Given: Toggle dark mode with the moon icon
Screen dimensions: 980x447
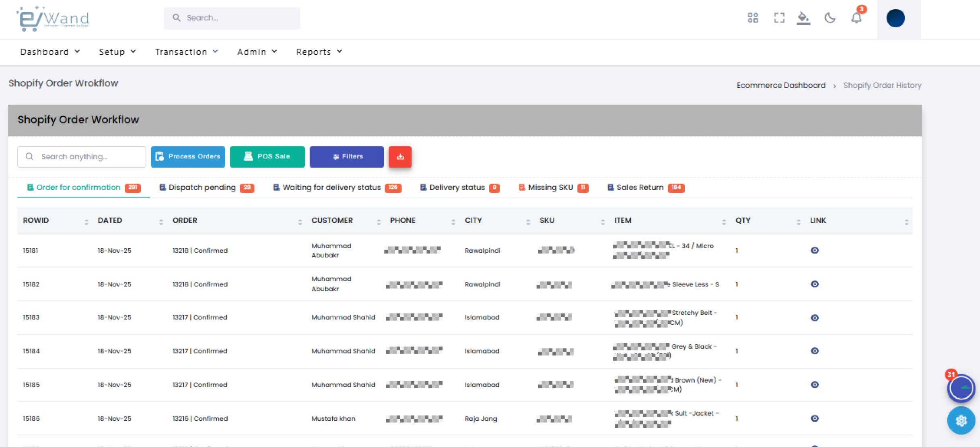Looking at the screenshot, I should 830,18.
